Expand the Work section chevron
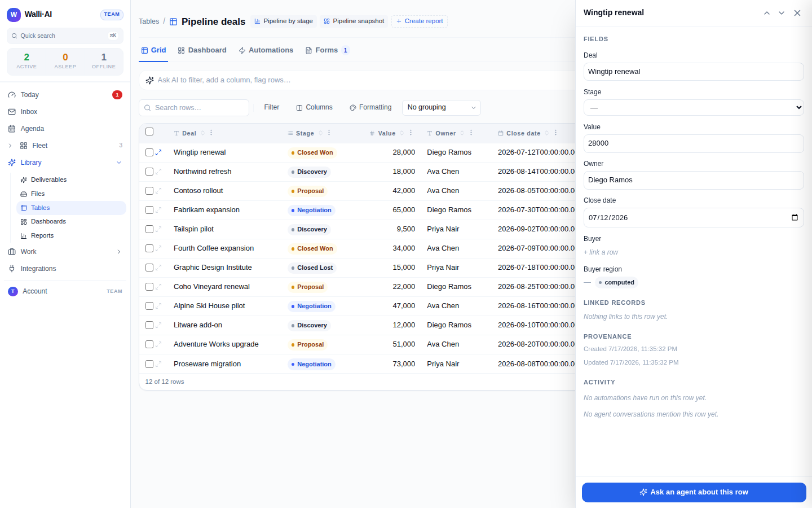812x508 pixels. click(x=119, y=252)
